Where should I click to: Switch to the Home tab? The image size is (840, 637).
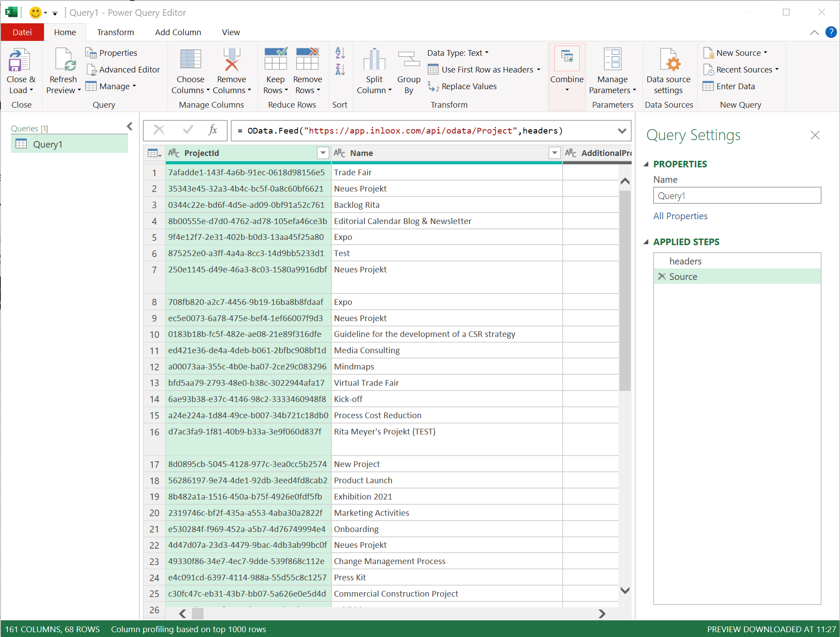[x=65, y=32]
